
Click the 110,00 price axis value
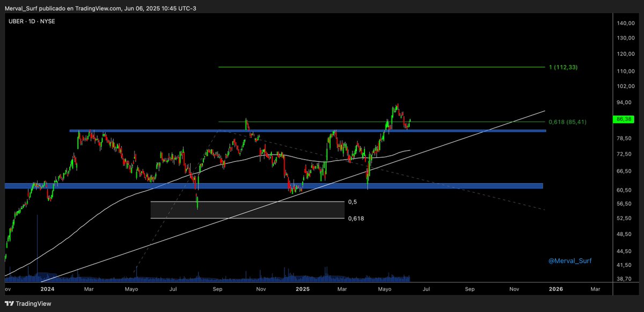click(627, 71)
